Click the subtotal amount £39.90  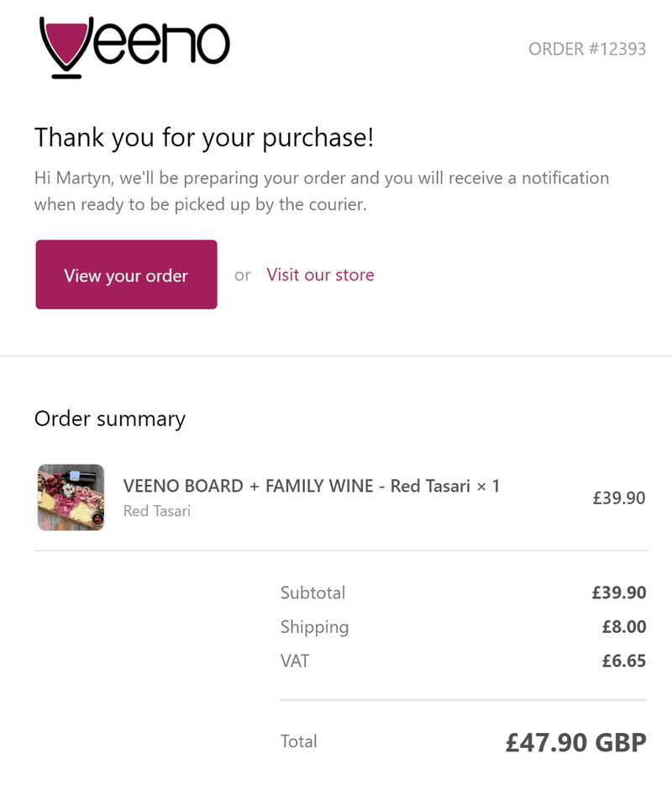[618, 593]
